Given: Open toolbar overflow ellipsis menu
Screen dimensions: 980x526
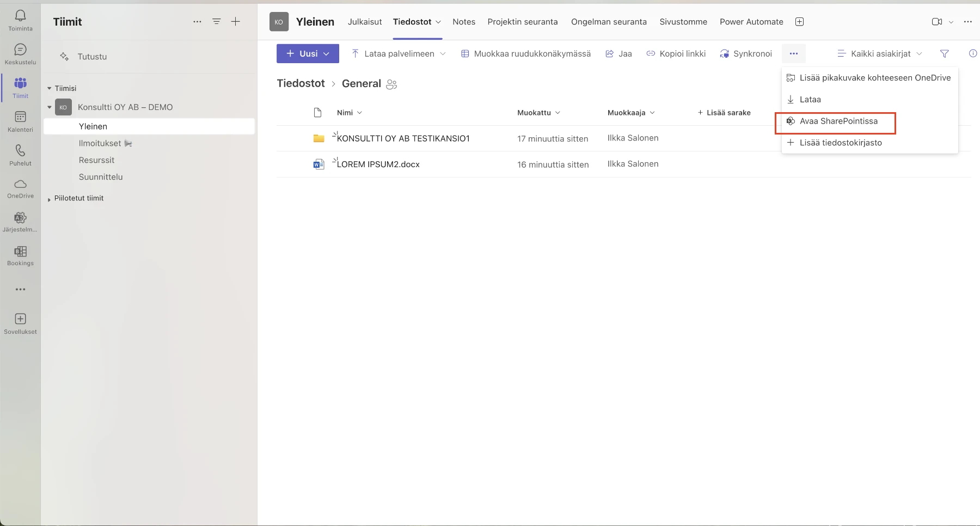Looking at the screenshot, I should click(794, 53).
